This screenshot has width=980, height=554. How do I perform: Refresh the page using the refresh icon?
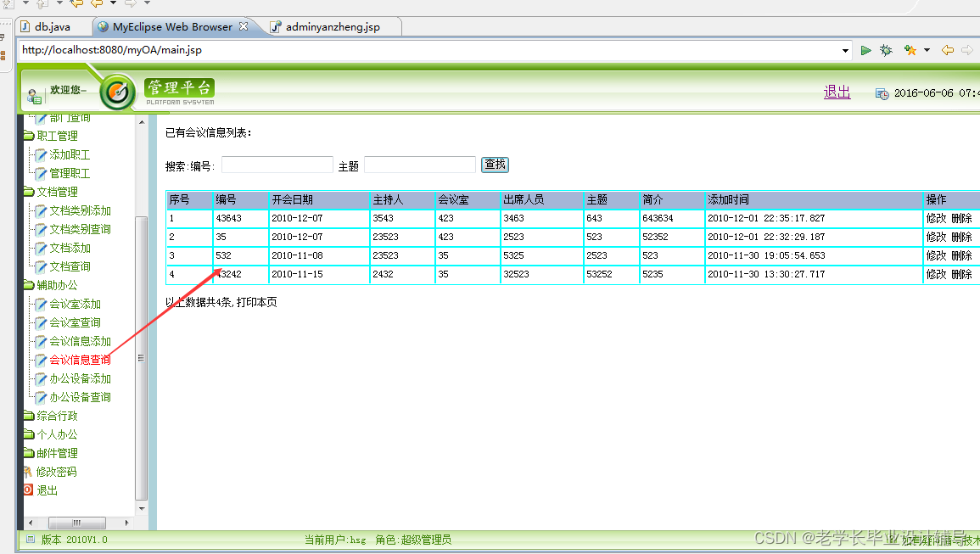tap(886, 50)
